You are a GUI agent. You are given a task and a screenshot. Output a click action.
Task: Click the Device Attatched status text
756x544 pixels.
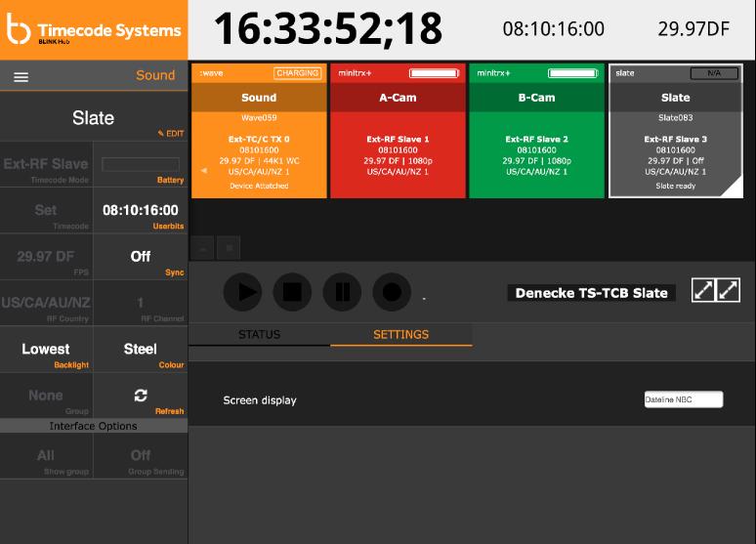259,187
